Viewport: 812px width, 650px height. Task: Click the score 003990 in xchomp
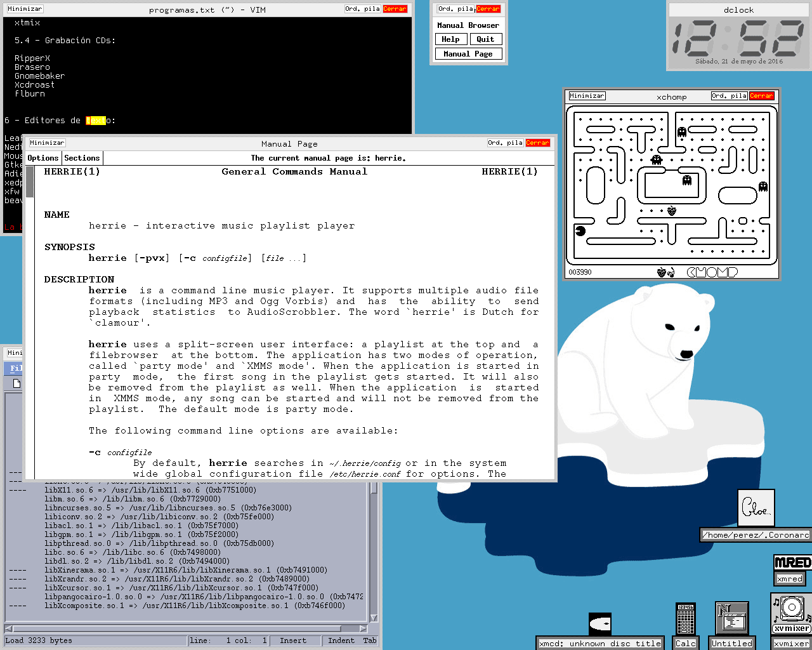580,272
